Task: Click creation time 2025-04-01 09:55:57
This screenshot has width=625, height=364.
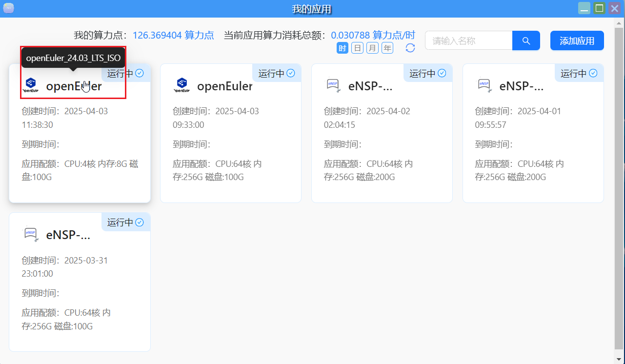Action: point(519,118)
